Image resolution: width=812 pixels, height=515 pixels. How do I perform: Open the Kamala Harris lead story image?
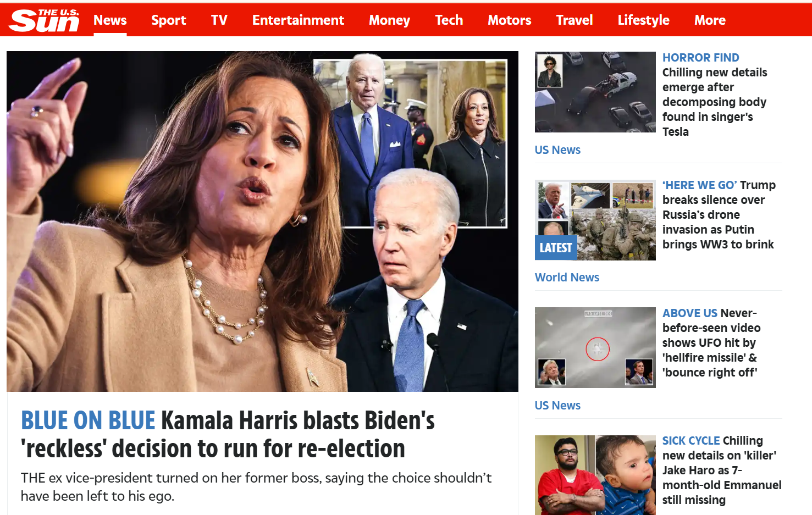point(262,221)
